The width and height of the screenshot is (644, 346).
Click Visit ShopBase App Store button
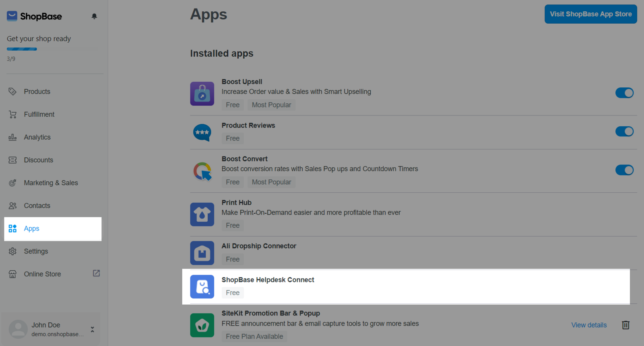pyautogui.click(x=590, y=14)
